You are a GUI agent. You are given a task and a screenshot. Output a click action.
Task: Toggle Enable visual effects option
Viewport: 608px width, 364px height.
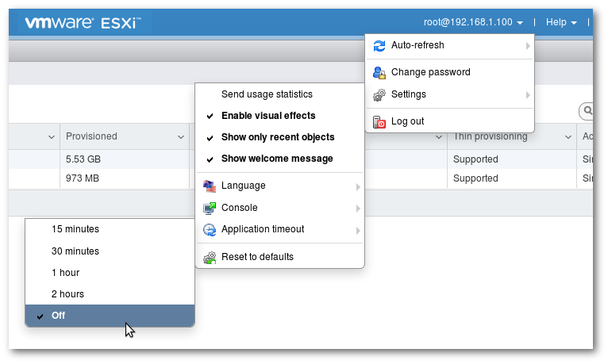point(268,116)
